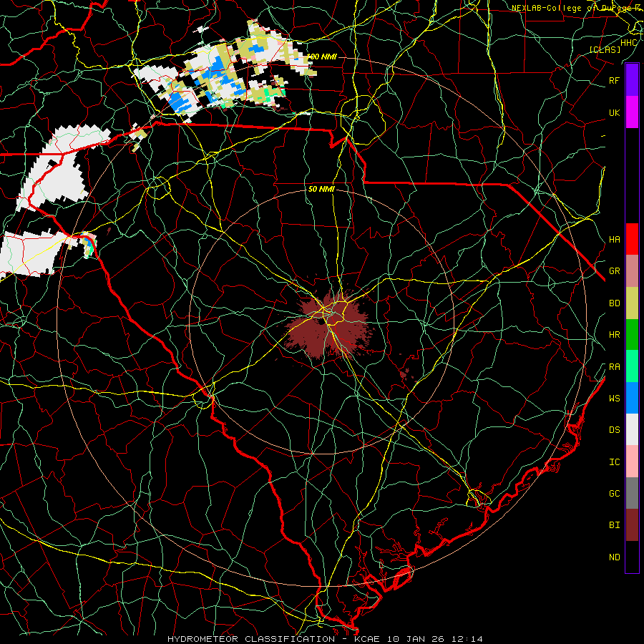Select the gray GC legend swatch
Viewport: 644px width, 644px height.
click(632, 493)
